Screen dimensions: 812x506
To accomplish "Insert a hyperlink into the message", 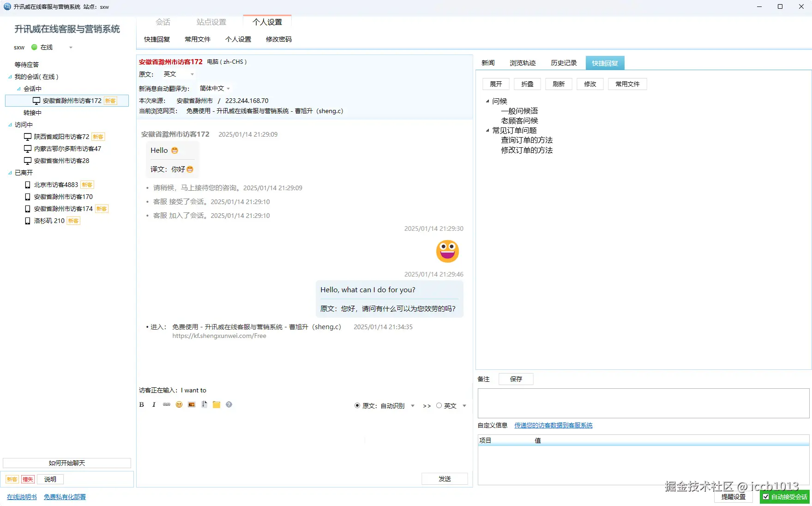I will 167,405.
